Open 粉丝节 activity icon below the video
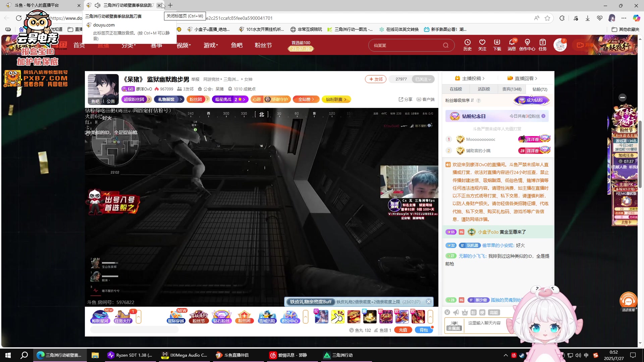This screenshot has width=644, height=362. [199, 317]
